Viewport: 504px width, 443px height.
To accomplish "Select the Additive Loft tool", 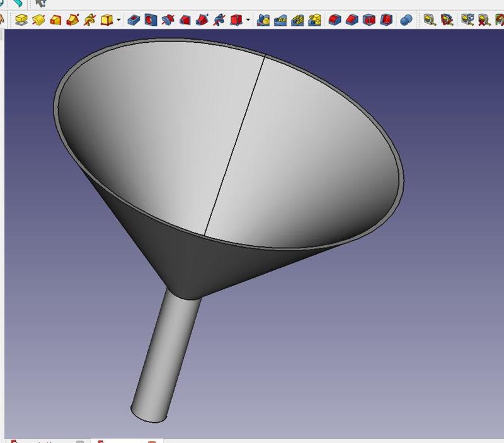I will 55,20.
